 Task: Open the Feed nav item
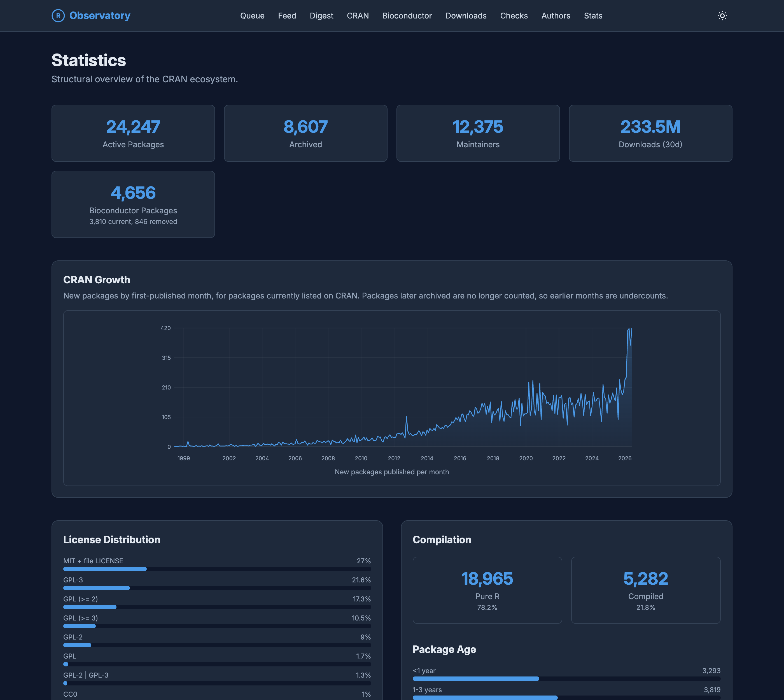pyautogui.click(x=287, y=16)
